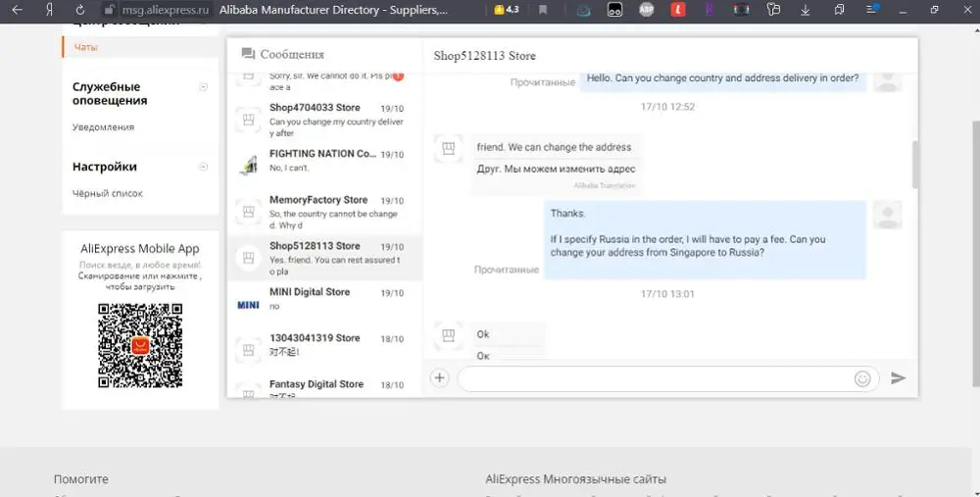This screenshot has height=497, width=980.
Task: Click the 'Друг. Мы можем изменить адрес' translation
Action: click(556, 169)
